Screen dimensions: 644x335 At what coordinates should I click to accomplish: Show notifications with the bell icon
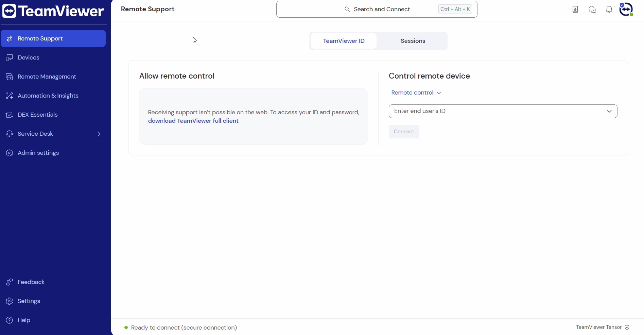click(609, 10)
